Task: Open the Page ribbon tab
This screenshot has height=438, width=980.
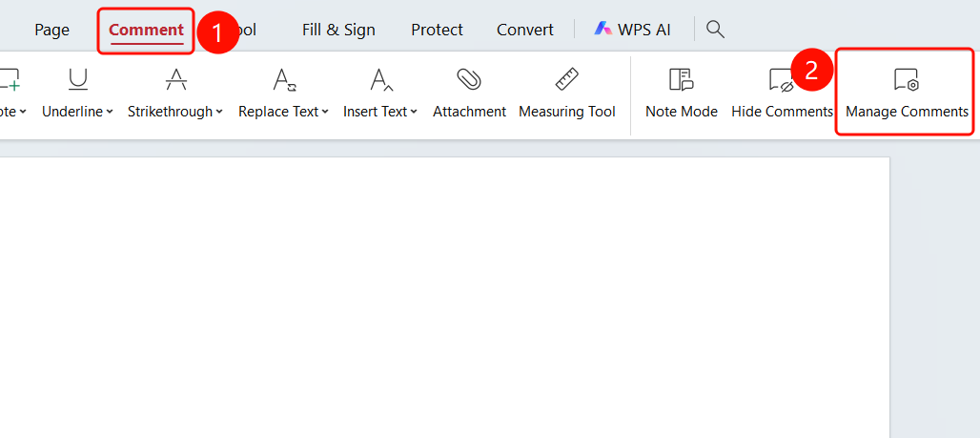Action: coord(51,30)
